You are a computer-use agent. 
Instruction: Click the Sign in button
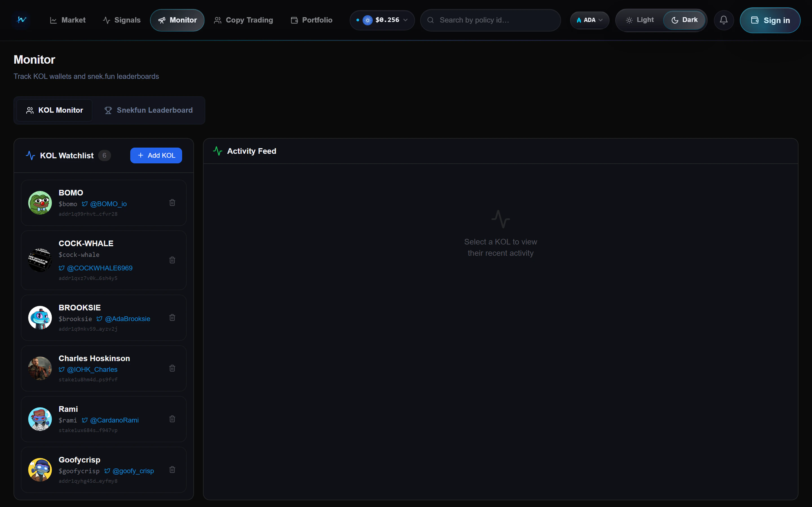(x=770, y=20)
